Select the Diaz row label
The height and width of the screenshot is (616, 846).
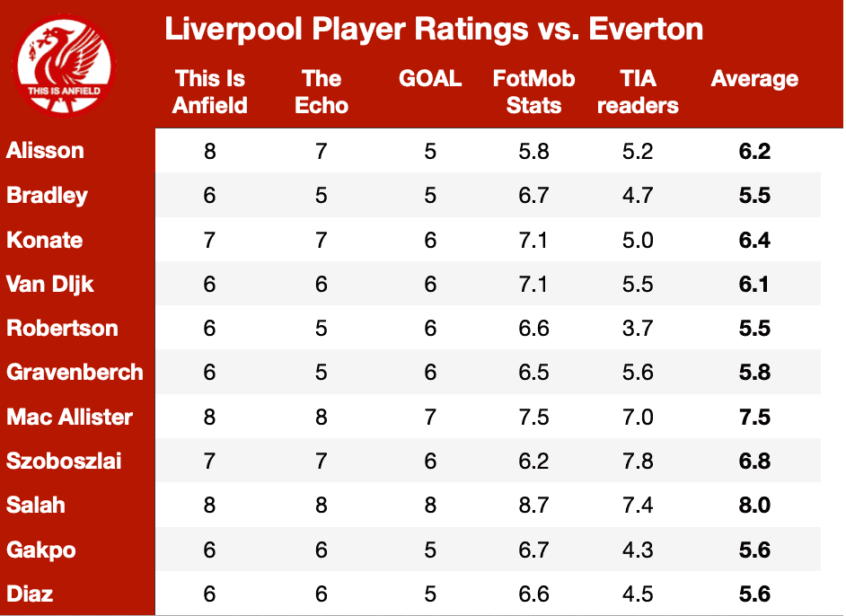(x=30, y=594)
